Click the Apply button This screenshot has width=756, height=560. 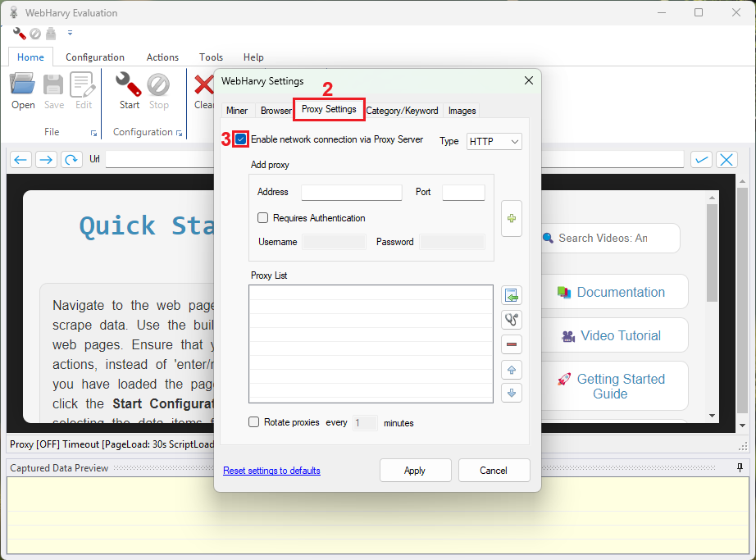pos(415,471)
